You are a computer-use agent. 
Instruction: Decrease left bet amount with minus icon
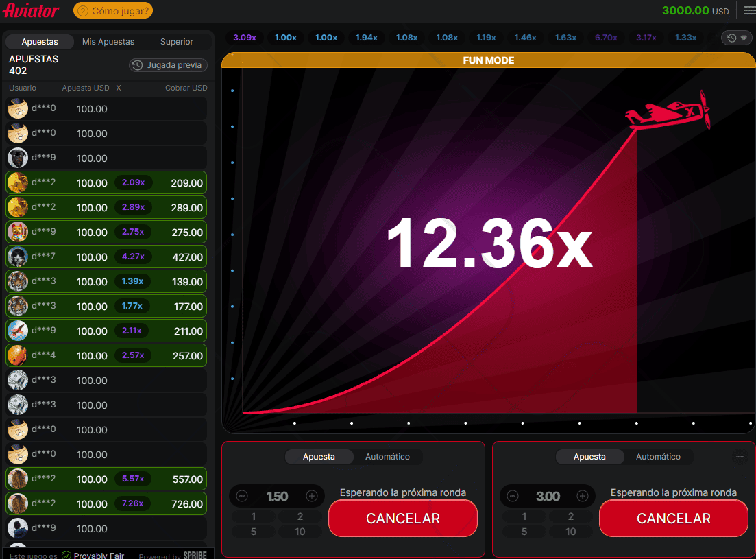242,496
